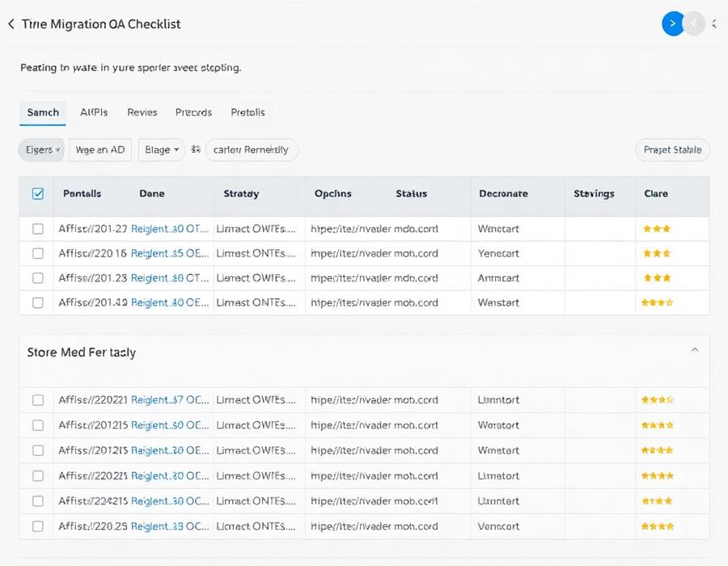Click the Wge an AD button
This screenshot has height=566, width=728.
pos(100,150)
